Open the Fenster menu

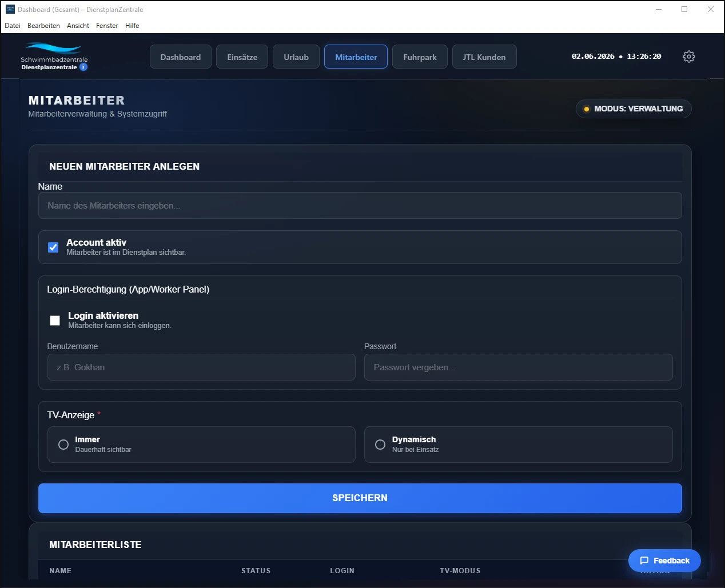click(x=107, y=26)
